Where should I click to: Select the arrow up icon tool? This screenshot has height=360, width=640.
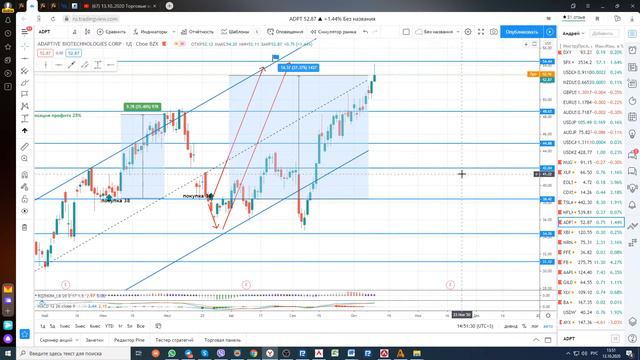(x=25, y=131)
